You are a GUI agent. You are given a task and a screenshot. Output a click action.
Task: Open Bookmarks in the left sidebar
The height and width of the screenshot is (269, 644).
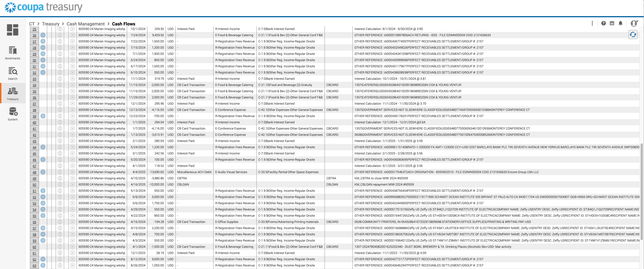(12, 53)
